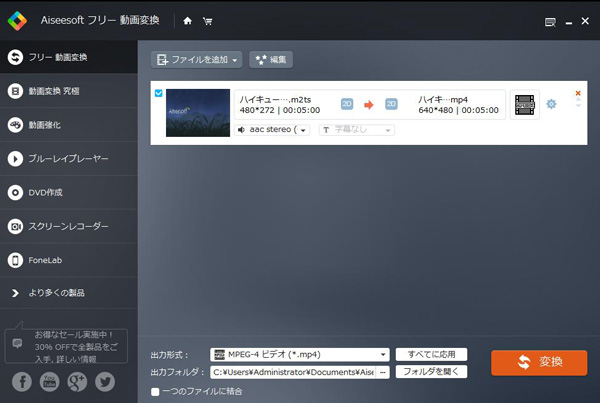Move the video item down arrow

tap(578, 105)
